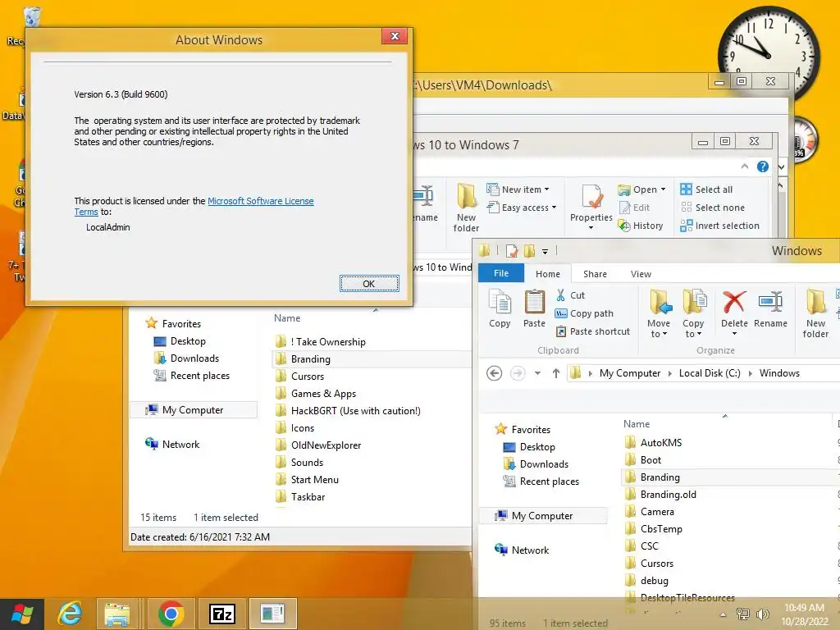Viewport: 840px width, 630px height.
Task: Select the Boot folder
Action: coord(651,459)
